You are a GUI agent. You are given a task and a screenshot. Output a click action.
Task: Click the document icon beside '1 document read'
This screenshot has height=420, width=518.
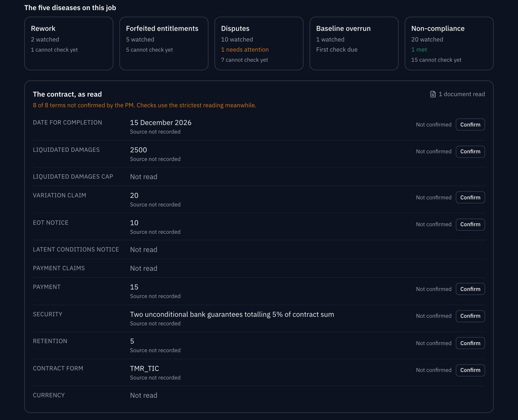(433, 94)
